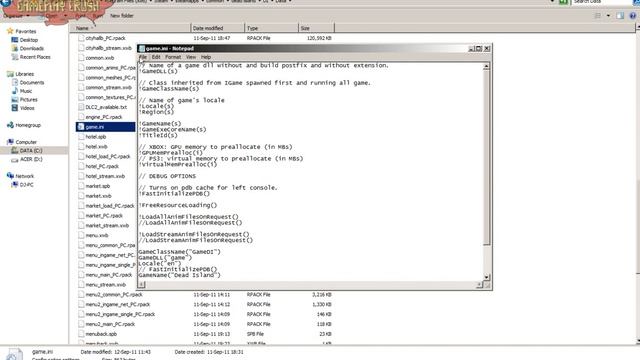Screen dimensions: 640x360
Task: Open Music library
Action: click(26, 91)
